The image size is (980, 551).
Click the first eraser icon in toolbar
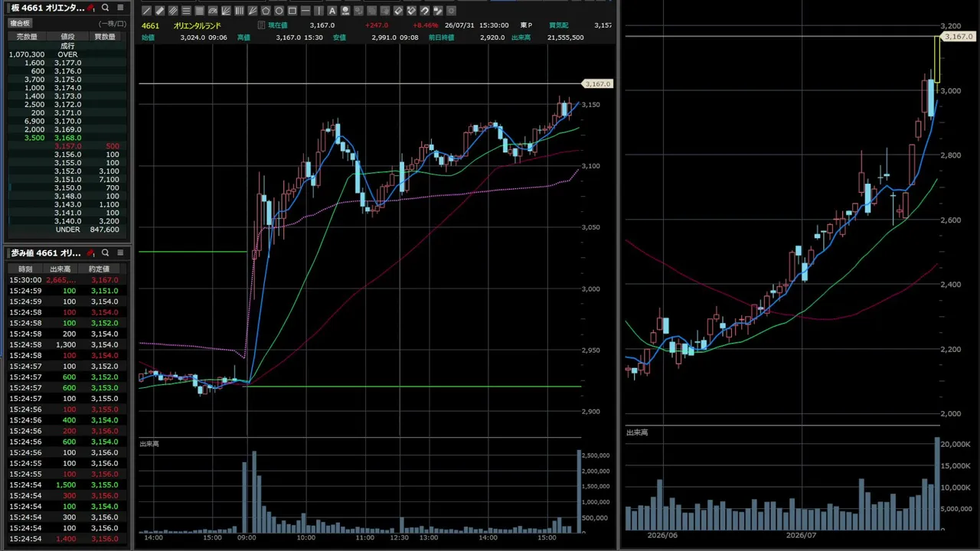pyautogui.click(x=398, y=11)
